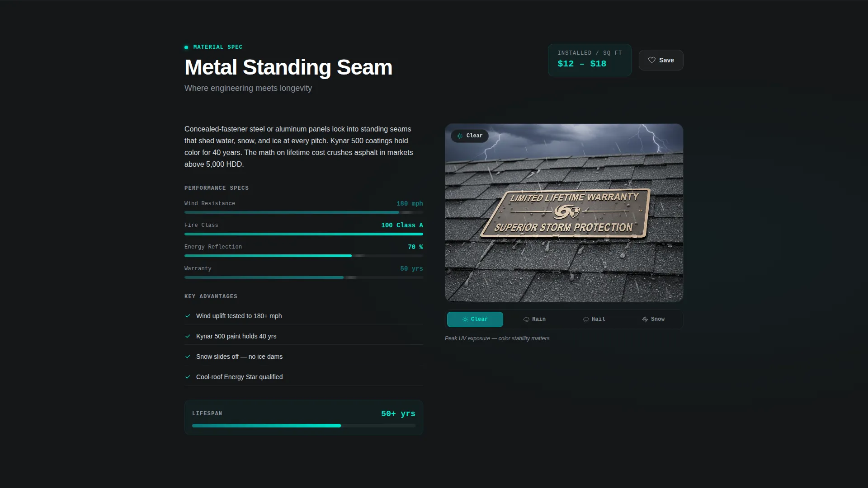
Task: Click the '$12 – $18' price text
Action: [x=582, y=64]
